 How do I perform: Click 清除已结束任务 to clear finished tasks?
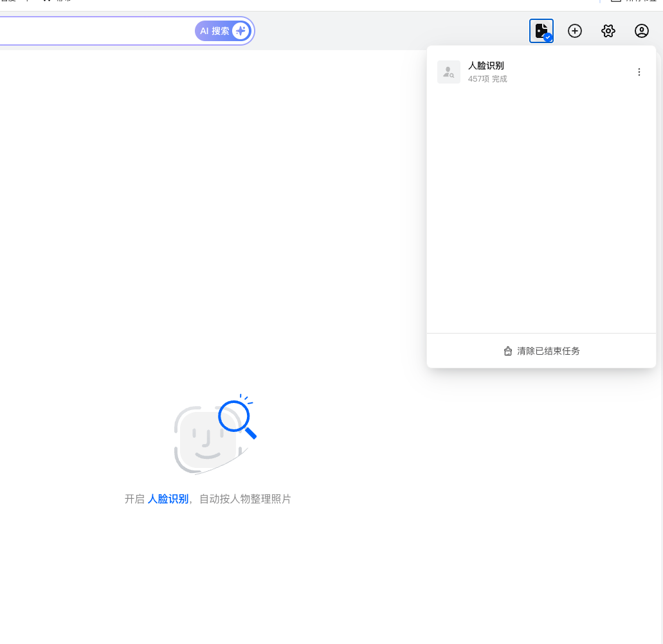tap(547, 351)
